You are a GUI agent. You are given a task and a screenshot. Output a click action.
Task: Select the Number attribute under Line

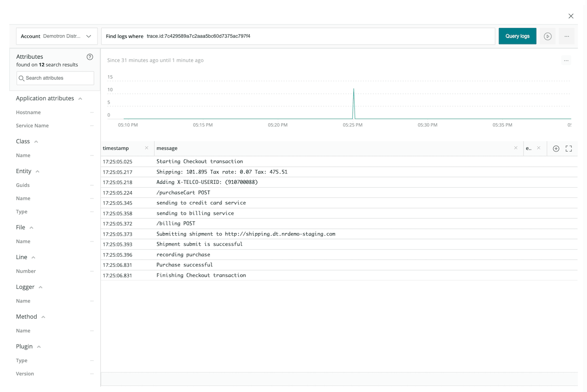[26, 271]
